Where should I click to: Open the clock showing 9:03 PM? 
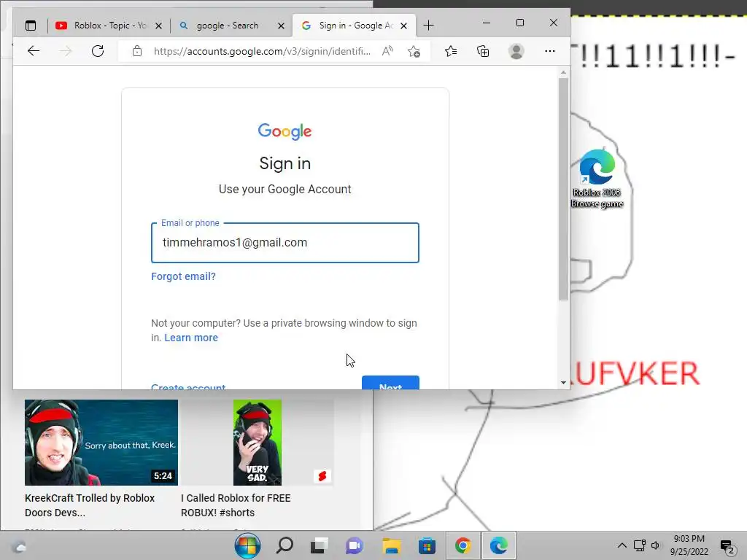[689, 545]
